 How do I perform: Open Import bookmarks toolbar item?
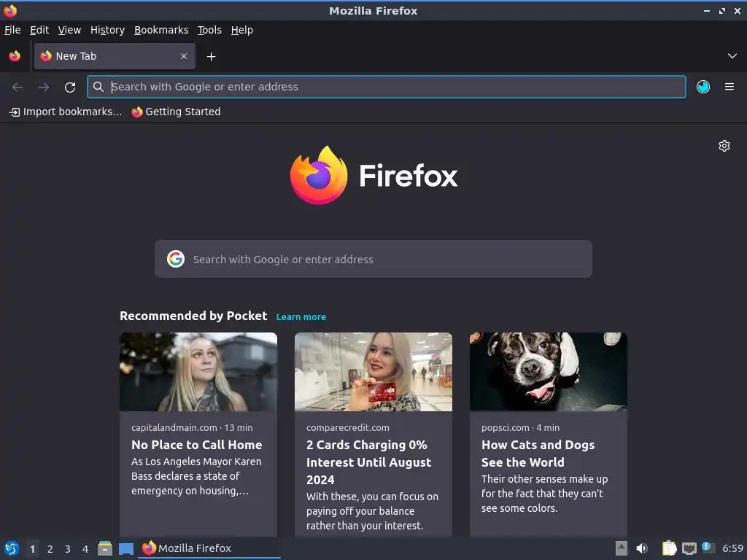[66, 112]
